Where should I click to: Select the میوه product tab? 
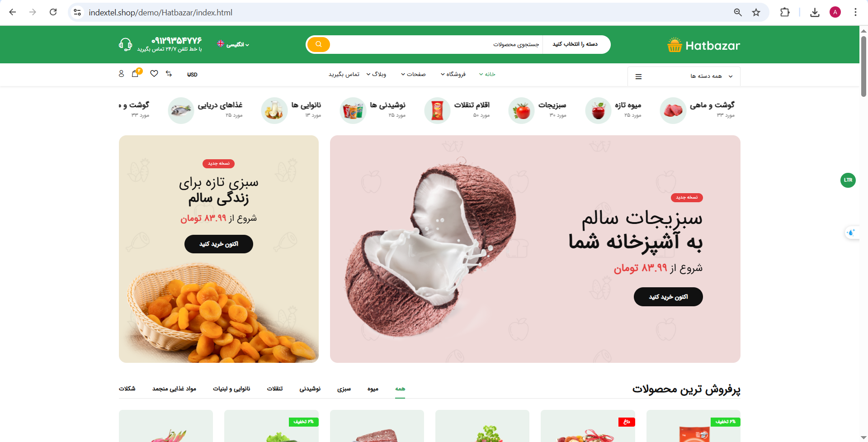click(373, 389)
